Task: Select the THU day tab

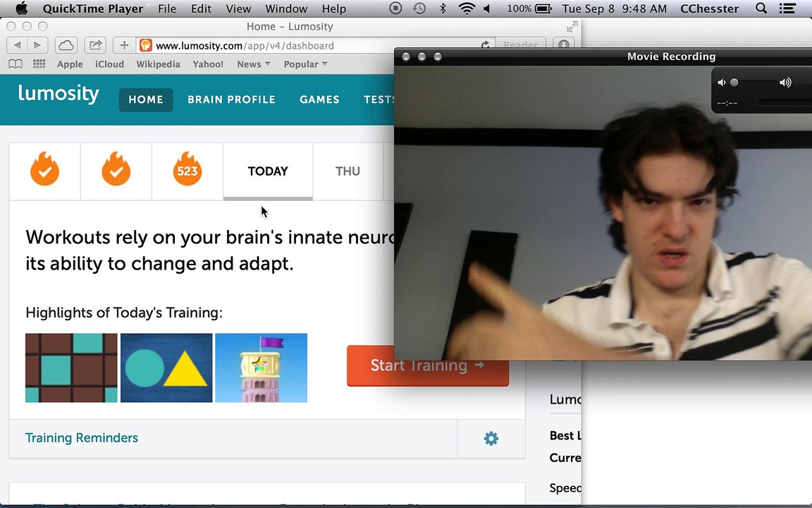Action: click(347, 171)
